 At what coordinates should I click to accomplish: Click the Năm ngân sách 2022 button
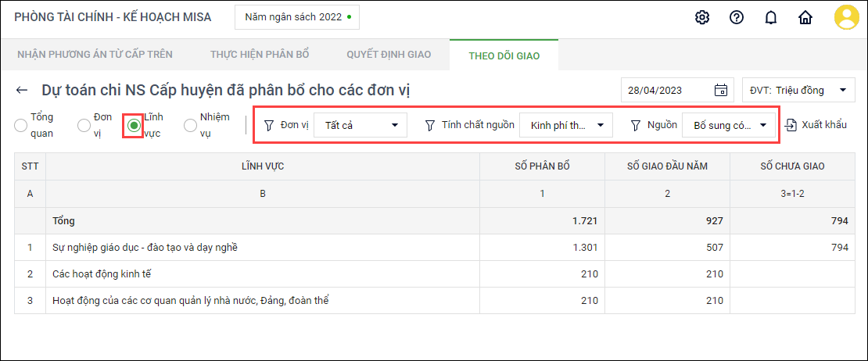[297, 17]
